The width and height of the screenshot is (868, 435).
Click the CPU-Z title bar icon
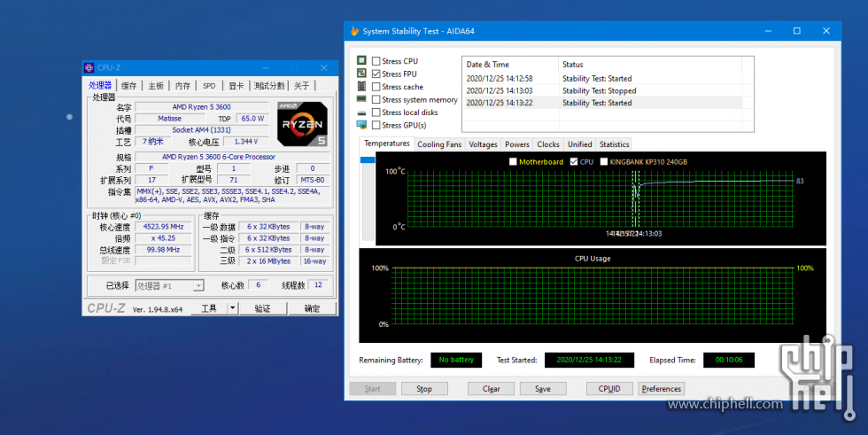pos(89,67)
